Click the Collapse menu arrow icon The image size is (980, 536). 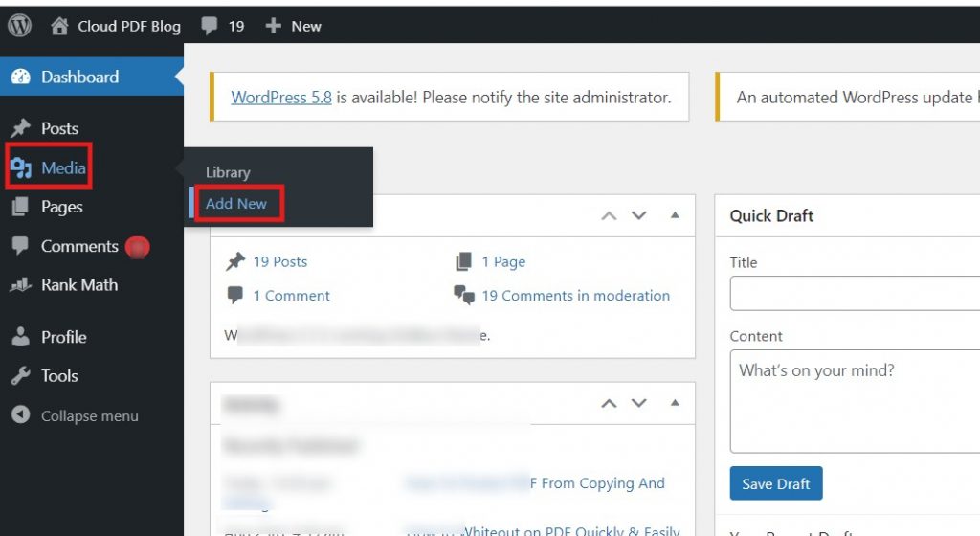[21, 414]
